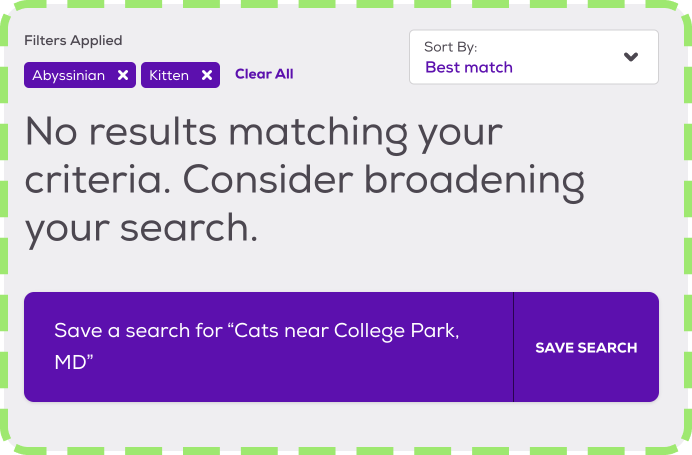Image resolution: width=692 pixels, height=455 pixels.
Task: Click the divider line beside SAVE SEARCH
Action: (514, 347)
